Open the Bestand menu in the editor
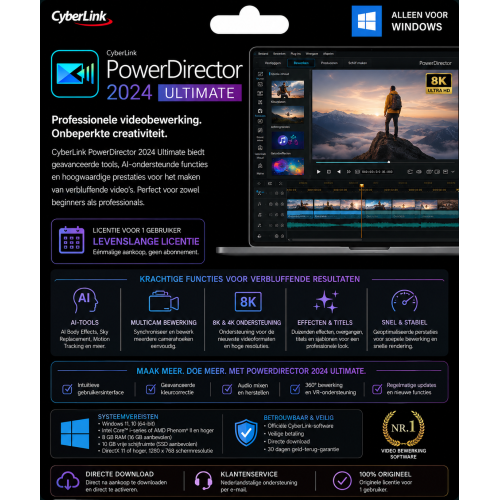The width and height of the screenshot is (500, 500). click(x=263, y=54)
